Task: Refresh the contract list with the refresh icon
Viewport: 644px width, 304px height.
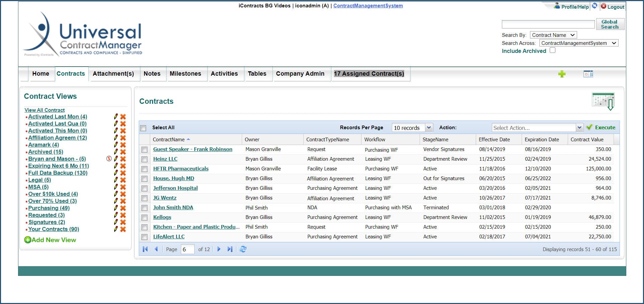Action: (243, 249)
